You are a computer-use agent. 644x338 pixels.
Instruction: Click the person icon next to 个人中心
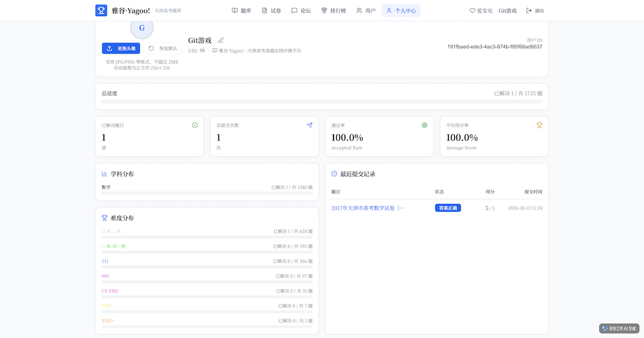click(389, 11)
